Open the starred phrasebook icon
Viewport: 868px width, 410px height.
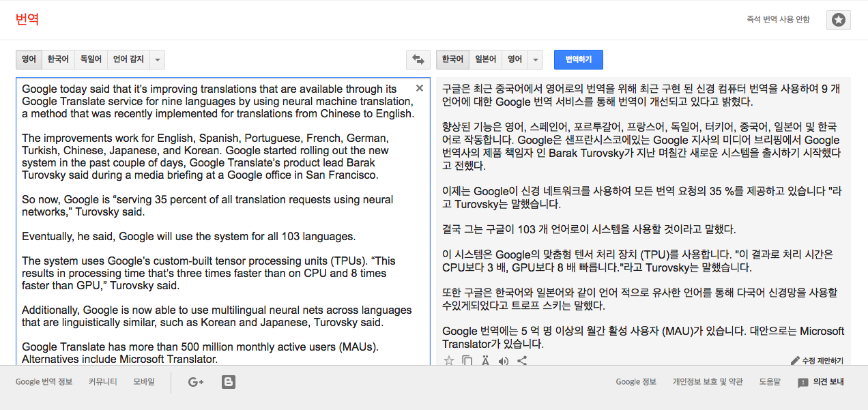coord(839,20)
